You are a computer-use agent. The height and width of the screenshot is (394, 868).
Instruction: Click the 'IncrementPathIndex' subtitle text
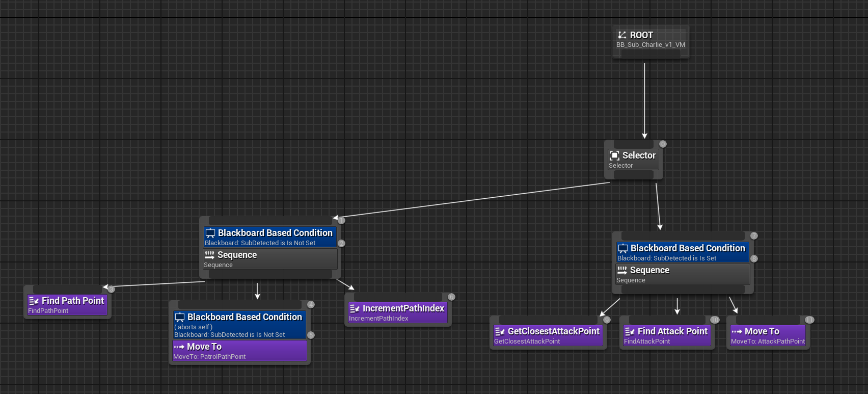(378, 319)
